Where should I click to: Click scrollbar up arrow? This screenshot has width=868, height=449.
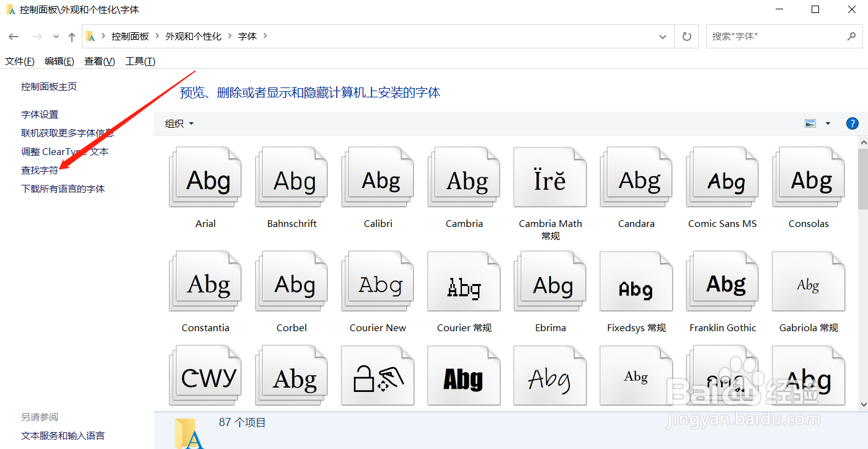(862, 142)
